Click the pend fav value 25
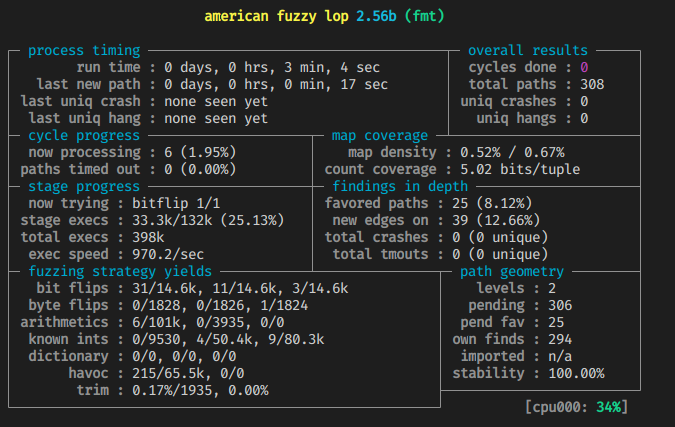The width and height of the screenshot is (675, 427). click(556, 322)
